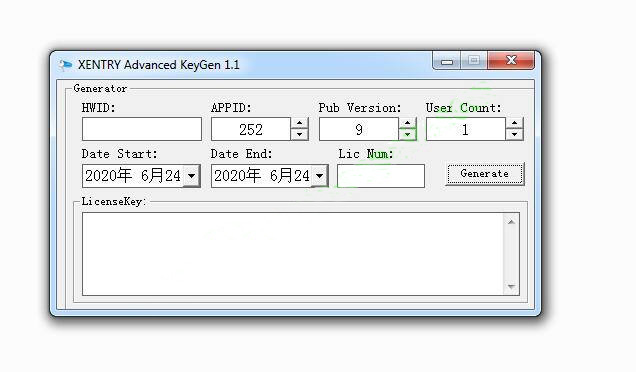Focus the Lic Num input field

[381, 176]
